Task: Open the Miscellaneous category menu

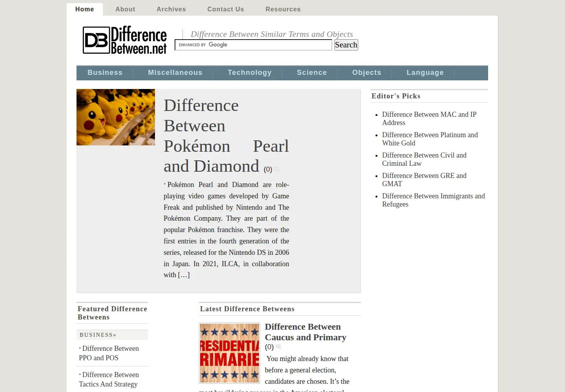Action: pyautogui.click(x=175, y=73)
